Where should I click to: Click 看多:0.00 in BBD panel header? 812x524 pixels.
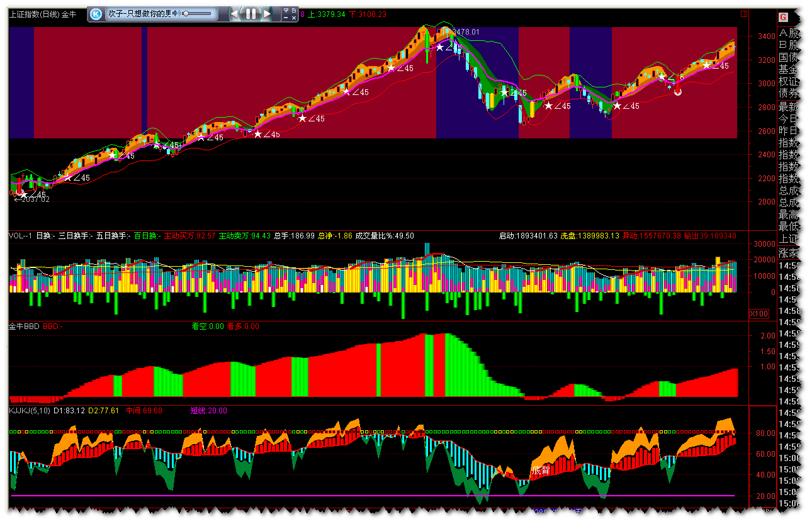coord(243,326)
